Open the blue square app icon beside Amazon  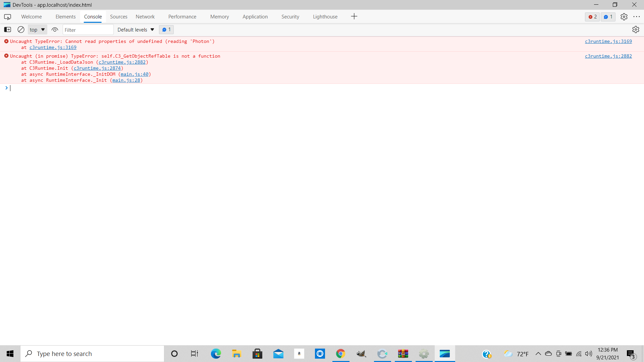[x=320, y=354]
